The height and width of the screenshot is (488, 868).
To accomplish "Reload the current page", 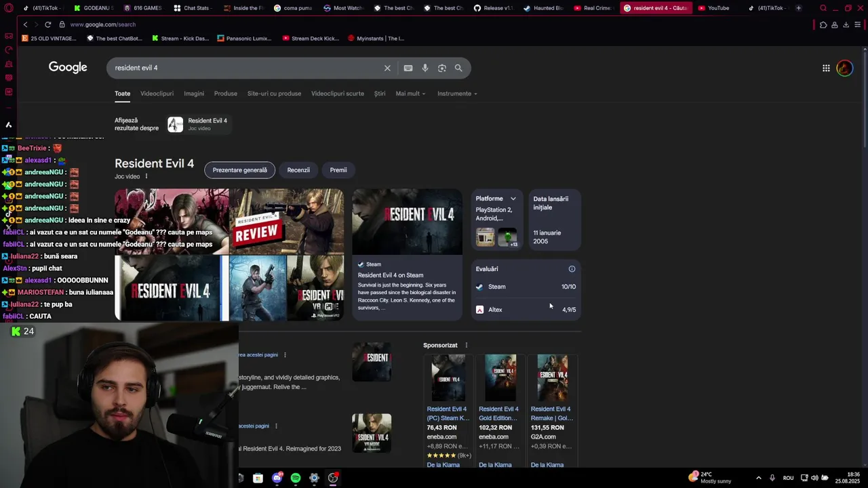I will point(47,24).
